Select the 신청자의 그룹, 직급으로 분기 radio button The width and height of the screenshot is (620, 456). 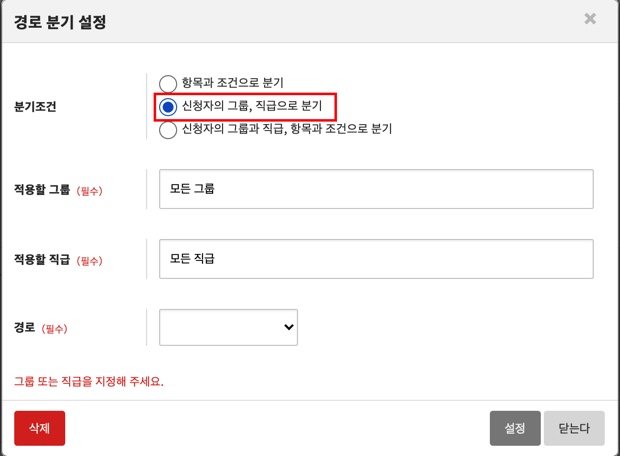[168, 106]
